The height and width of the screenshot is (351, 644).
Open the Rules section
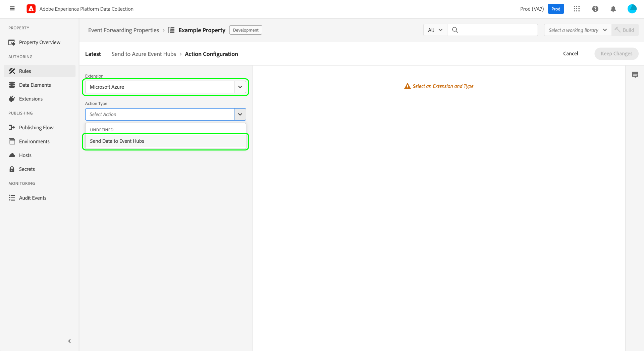40,71
